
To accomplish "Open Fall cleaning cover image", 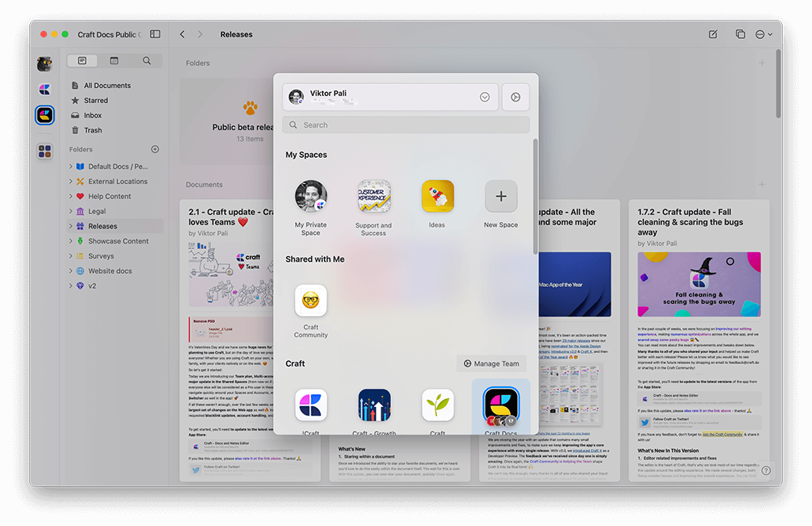I will (x=699, y=285).
